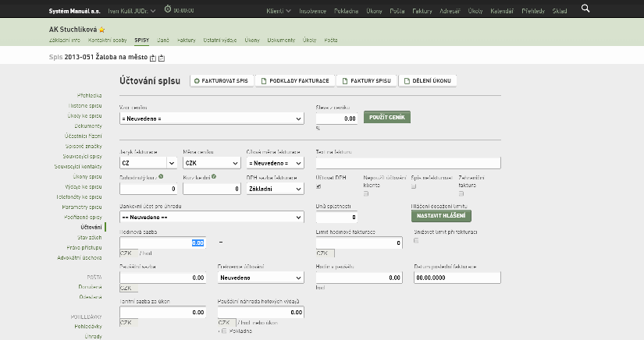The height and width of the screenshot is (340, 644).
Task: Expand the Frekvence účtování dropdown
Action: pyautogui.click(x=261, y=278)
